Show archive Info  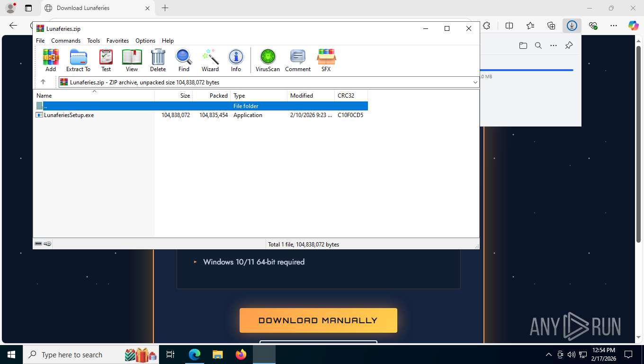[236, 60]
